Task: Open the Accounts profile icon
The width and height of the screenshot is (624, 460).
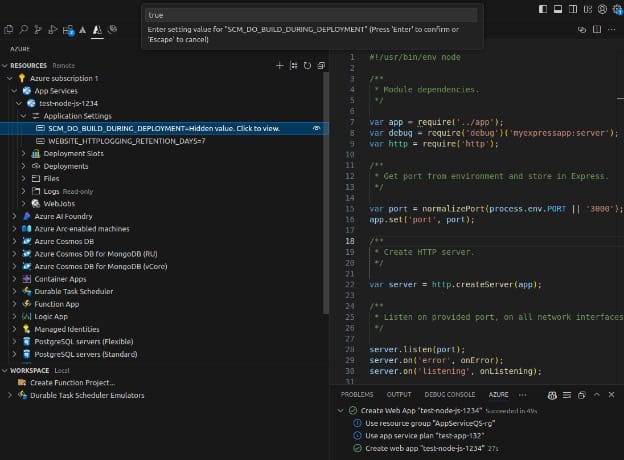Action: tap(602, 9)
